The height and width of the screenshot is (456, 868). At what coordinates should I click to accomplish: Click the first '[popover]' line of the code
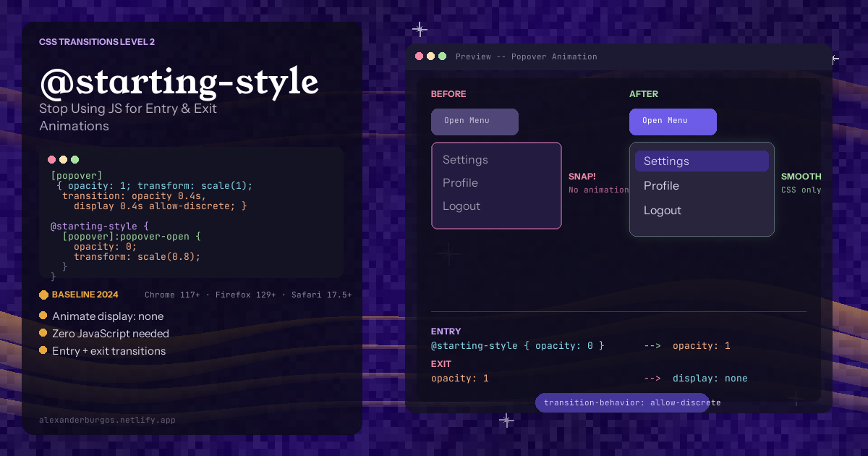pos(77,175)
